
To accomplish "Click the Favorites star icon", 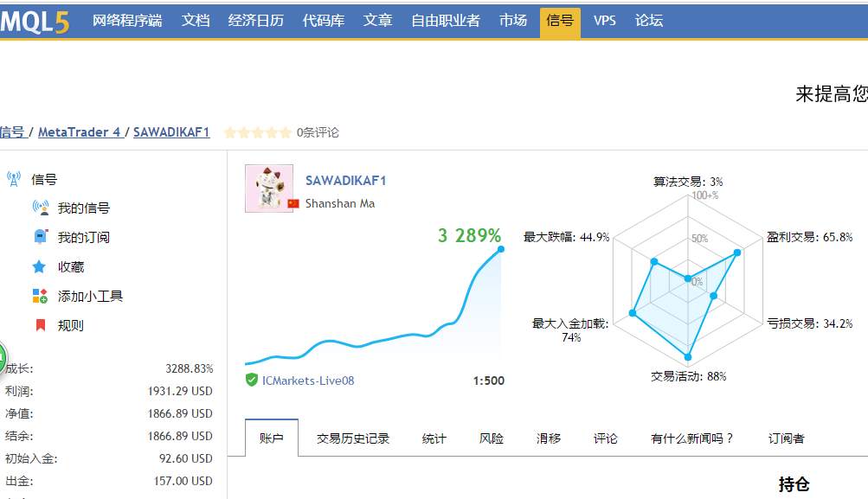I will point(39,266).
